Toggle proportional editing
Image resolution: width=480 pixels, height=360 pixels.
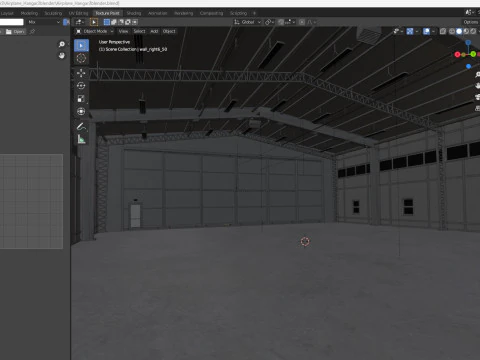302,22
